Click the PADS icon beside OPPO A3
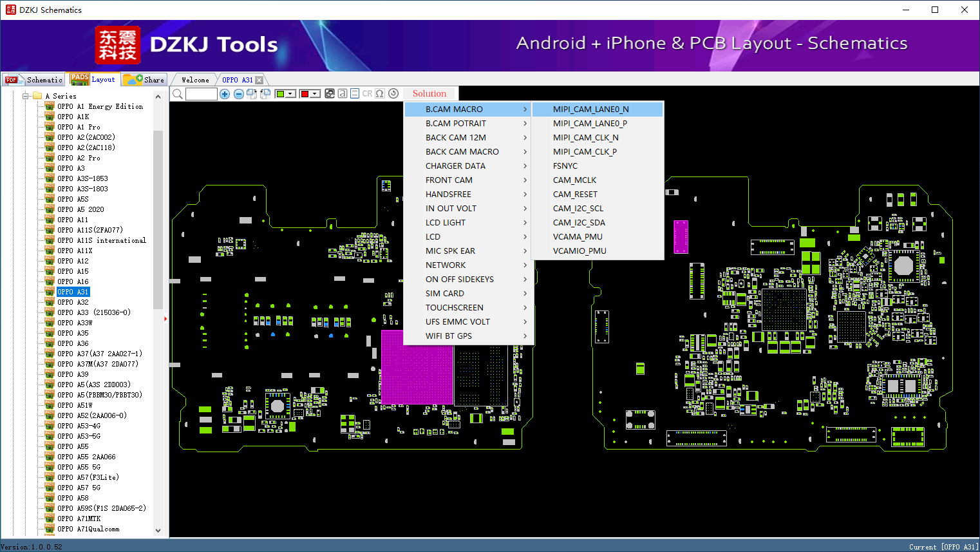This screenshot has width=980, height=552. 50,168
